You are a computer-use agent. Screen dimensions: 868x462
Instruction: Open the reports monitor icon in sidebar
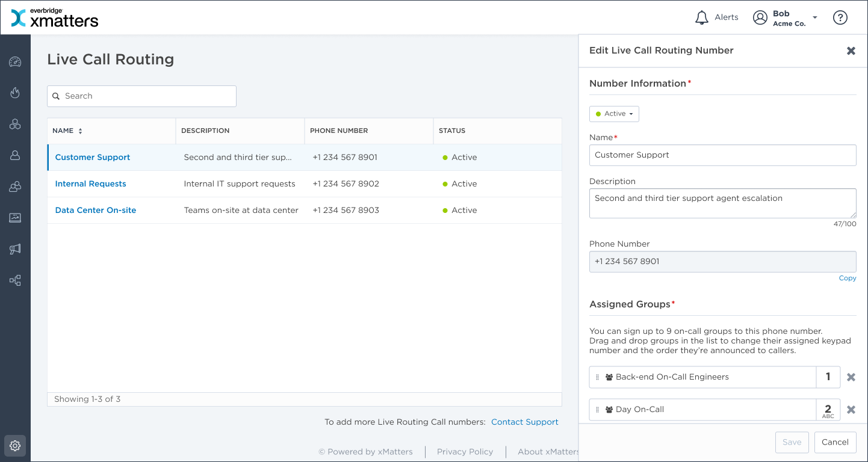click(15, 218)
